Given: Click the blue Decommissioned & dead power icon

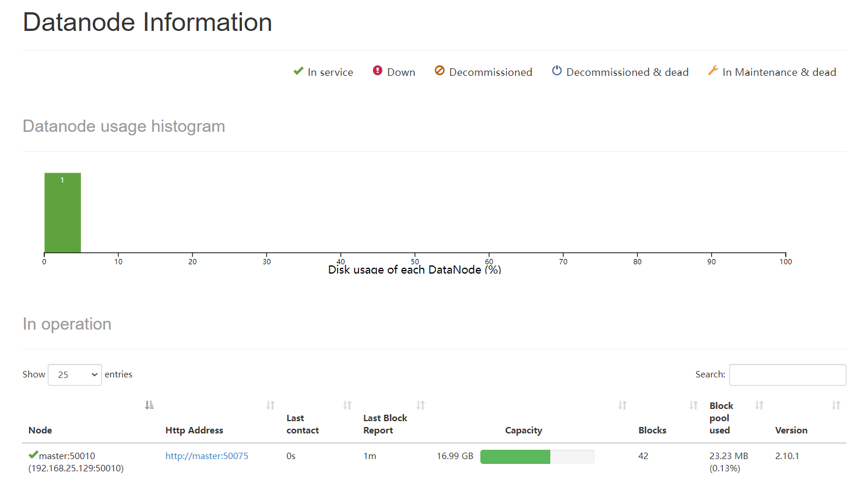Looking at the screenshot, I should tap(557, 71).
